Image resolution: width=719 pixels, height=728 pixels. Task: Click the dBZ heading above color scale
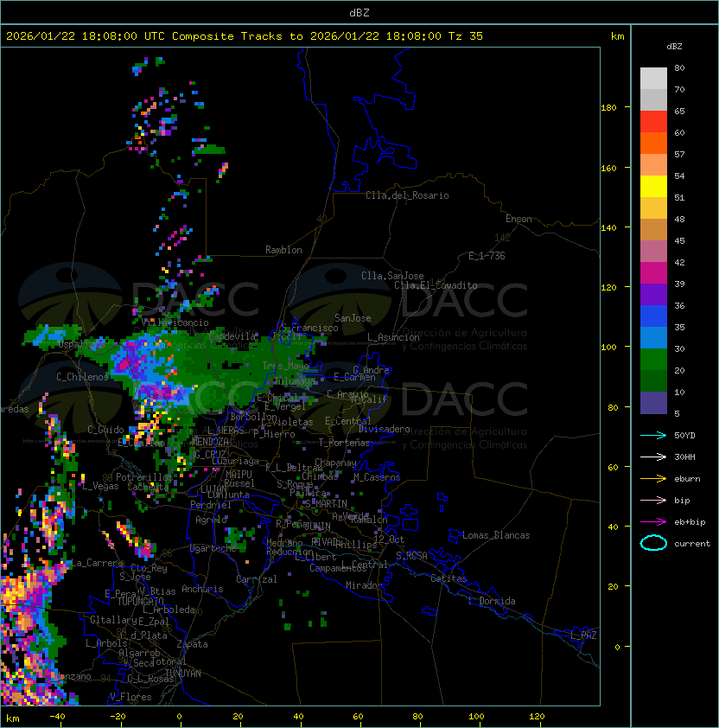(674, 47)
